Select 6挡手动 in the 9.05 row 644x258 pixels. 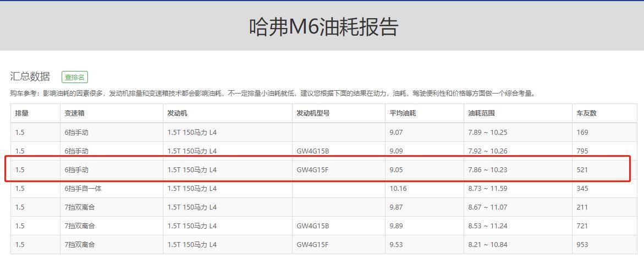[76, 169]
